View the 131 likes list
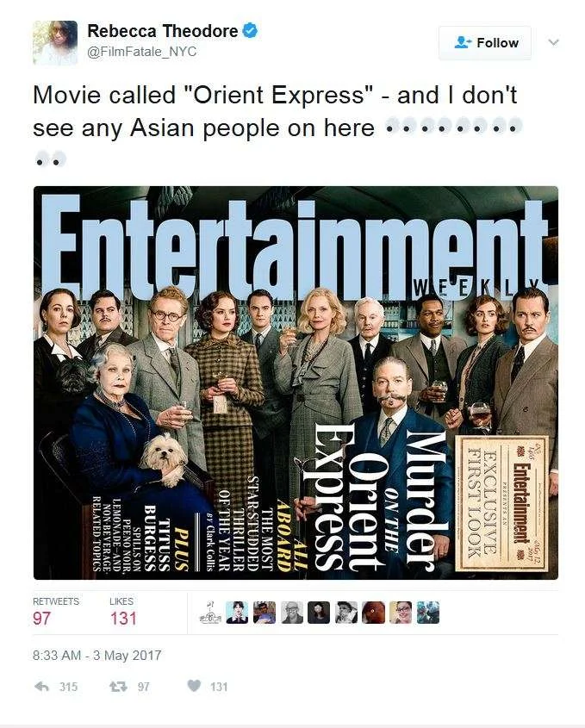Screen dimensions: 585x728 [x=122, y=611]
